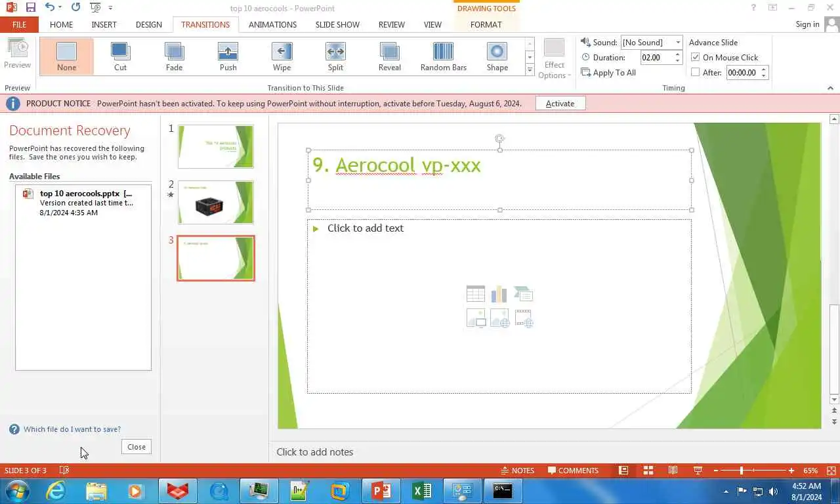Screen dimensions: 840x504
Task: Click Apply To All
Action: 608,73
